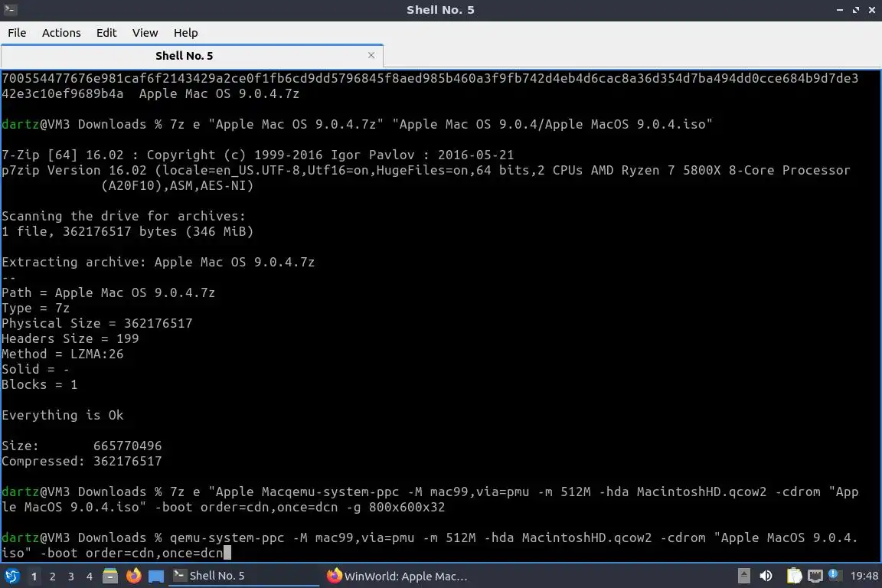882x588 pixels.
Task: Click the 19:48 clock
Action: pyautogui.click(x=864, y=576)
